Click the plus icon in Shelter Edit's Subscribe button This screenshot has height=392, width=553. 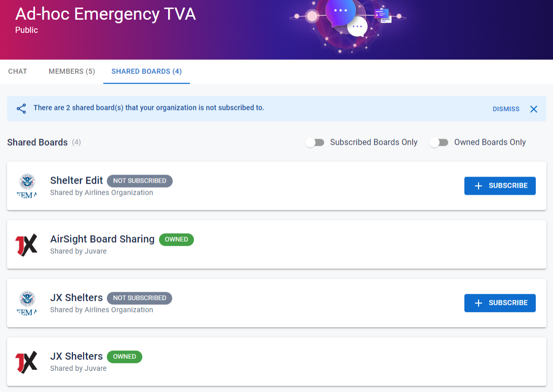point(478,186)
